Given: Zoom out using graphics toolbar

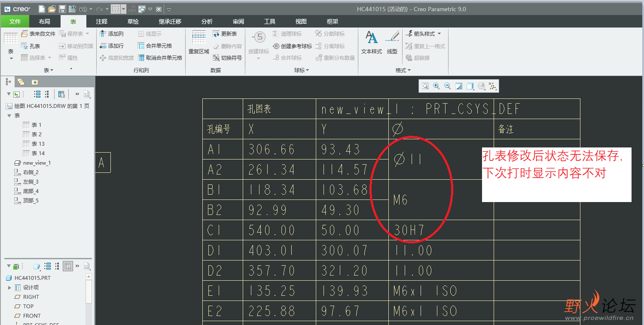Looking at the screenshot, I should (x=448, y=86).
